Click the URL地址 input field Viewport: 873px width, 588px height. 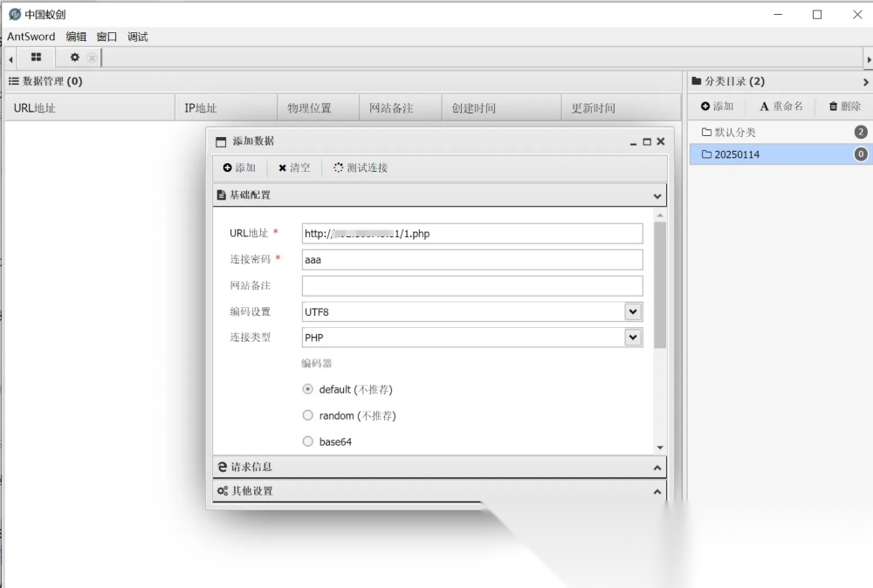472,234
